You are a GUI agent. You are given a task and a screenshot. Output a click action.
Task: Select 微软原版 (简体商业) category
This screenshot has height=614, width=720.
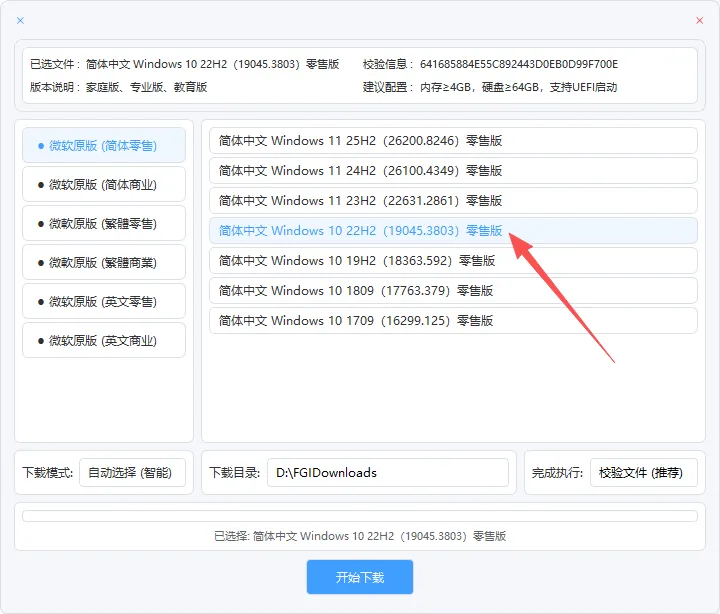tap(104, 185)
